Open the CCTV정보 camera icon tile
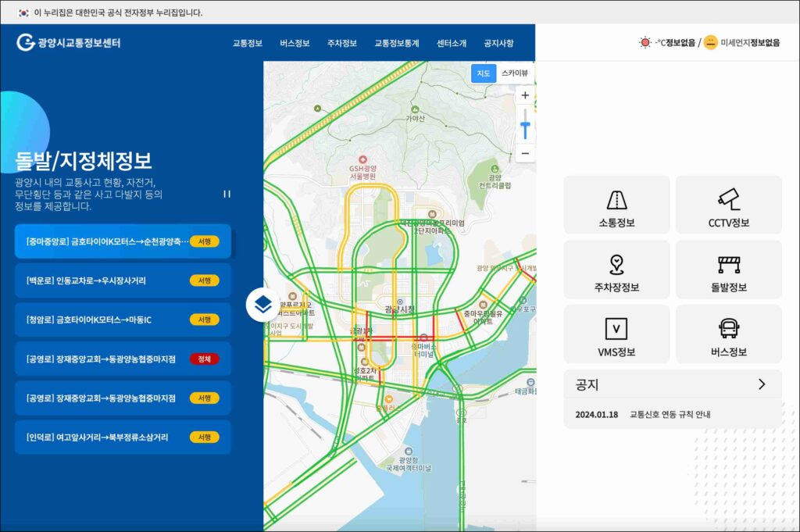800x532 pixels. click(728, 205)
